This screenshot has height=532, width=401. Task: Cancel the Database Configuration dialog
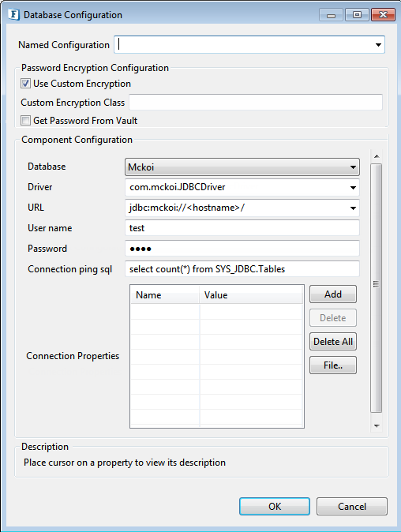[x=352, y=507]
